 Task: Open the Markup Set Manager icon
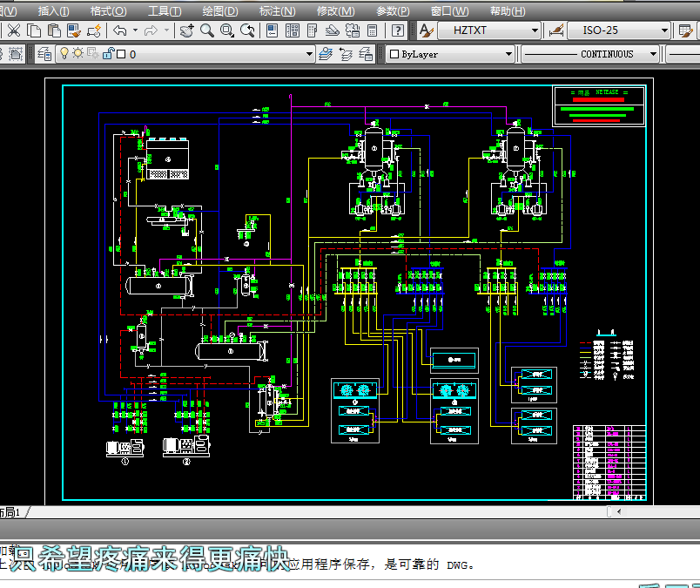pyautogui.click(x=353, y=30)
